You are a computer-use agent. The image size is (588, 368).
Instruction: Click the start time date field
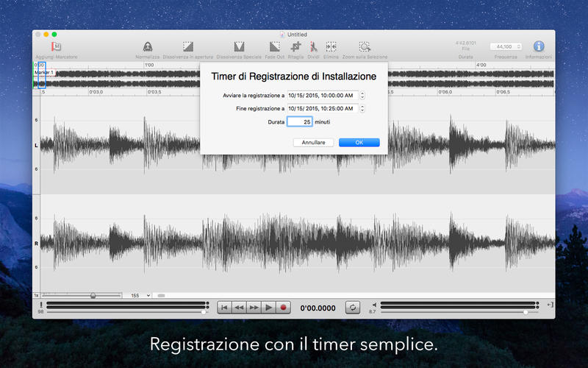point(323,96)
